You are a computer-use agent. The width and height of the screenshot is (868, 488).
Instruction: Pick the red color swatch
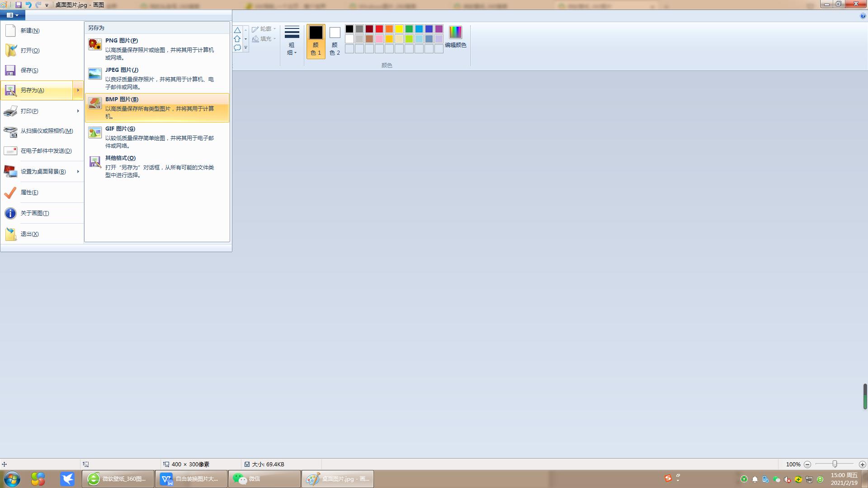[x=379, y=29]
